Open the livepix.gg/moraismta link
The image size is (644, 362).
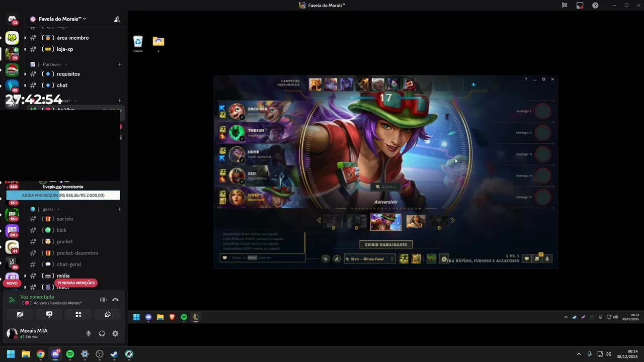pos(63,187)
